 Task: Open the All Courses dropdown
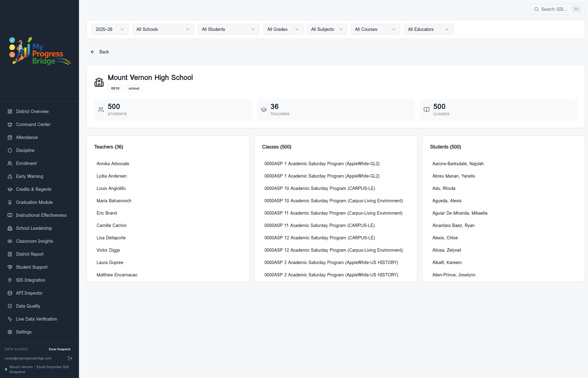point(376,29)
